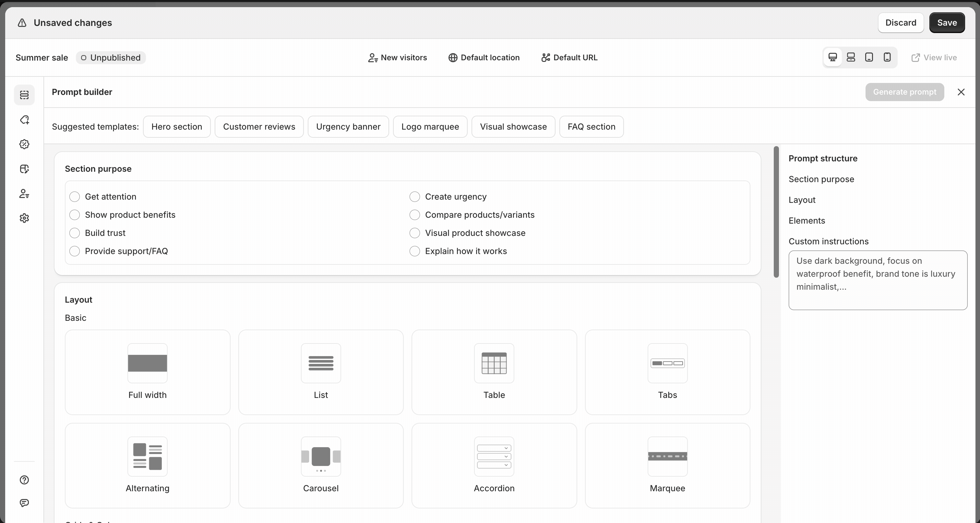Click the discount badge sidebar icon

[x=24, y=145]
